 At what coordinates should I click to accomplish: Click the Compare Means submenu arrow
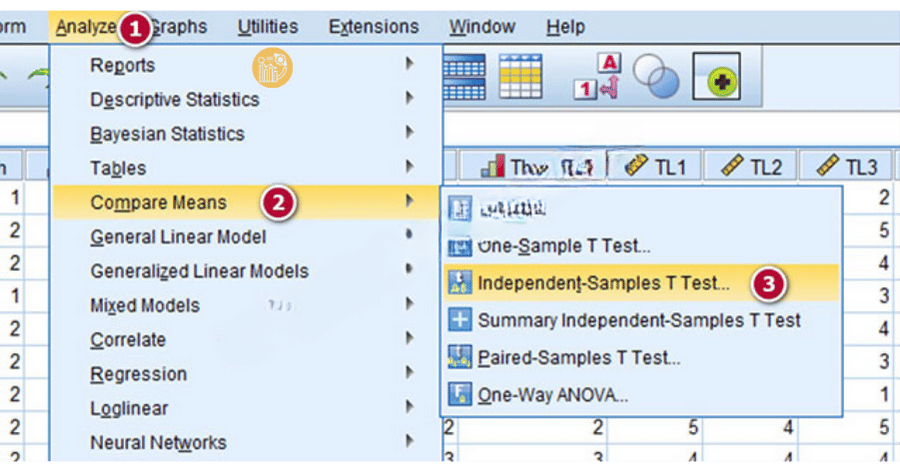tap(409, 200)
